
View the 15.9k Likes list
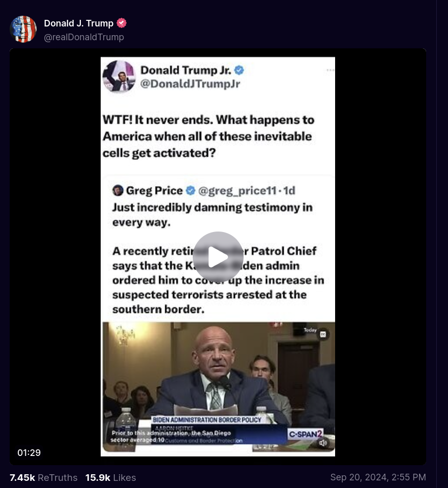pyautogui.click(x=110, y=477)
